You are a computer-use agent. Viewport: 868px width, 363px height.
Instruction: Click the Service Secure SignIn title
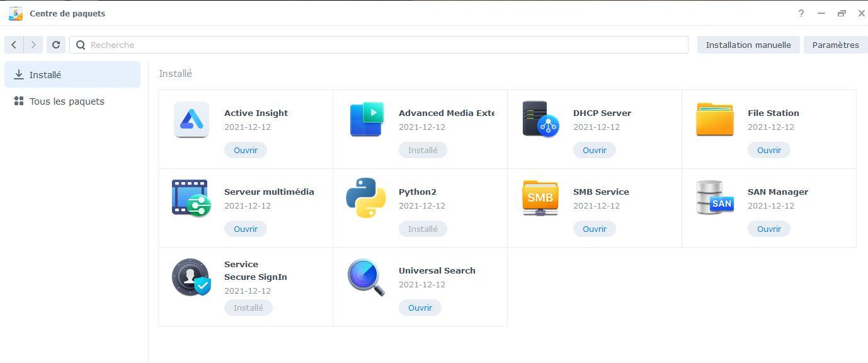coord(256,270)
